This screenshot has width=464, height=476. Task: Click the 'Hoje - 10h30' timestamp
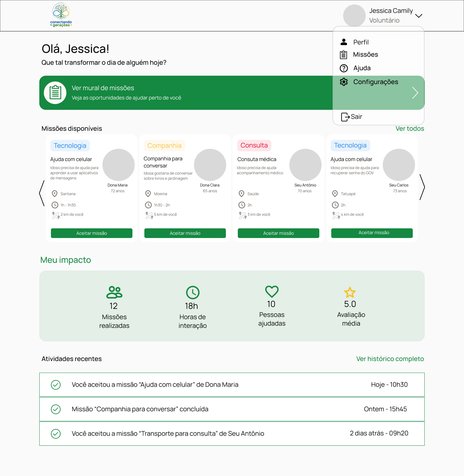click(389, 385)
